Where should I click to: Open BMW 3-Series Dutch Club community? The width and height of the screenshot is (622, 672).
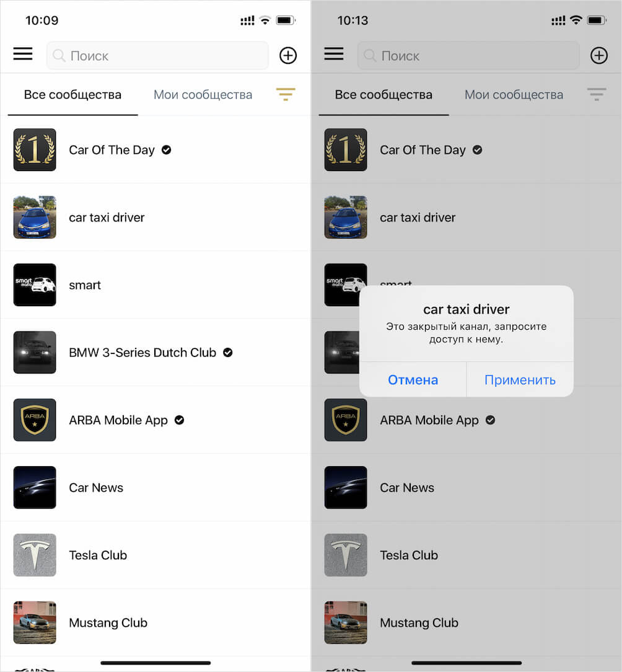tap(155, 352)
